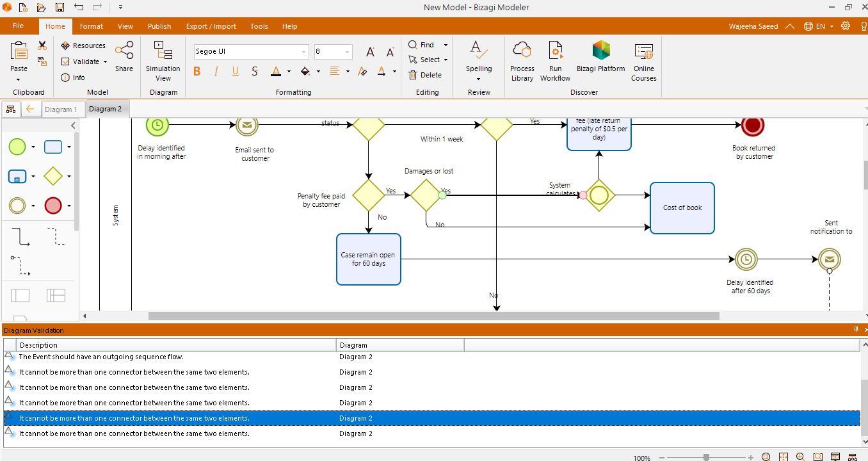The height and width of the screenshot is (461, 868).
Task: Open the font size 8 dropdown
Action: tap(348, 52)
